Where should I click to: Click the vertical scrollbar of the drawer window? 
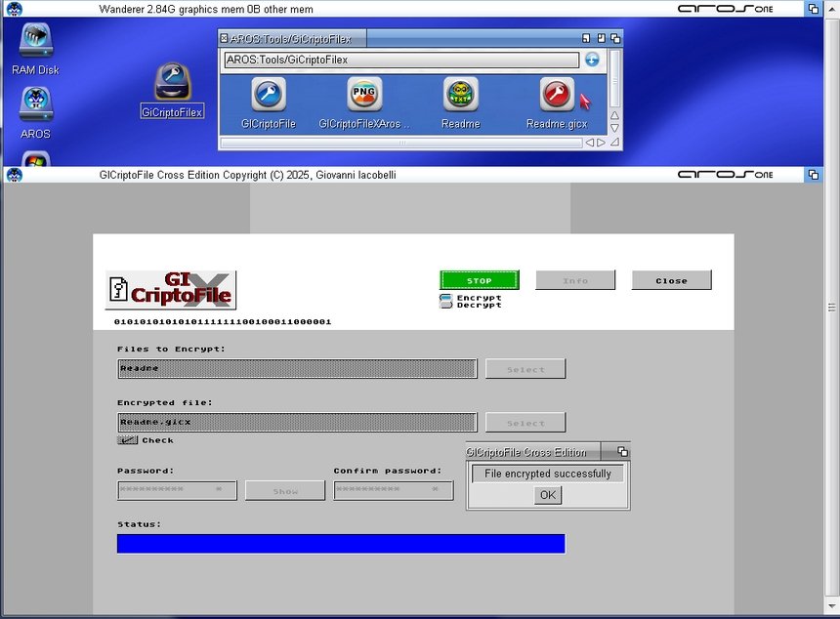[615, 78]
